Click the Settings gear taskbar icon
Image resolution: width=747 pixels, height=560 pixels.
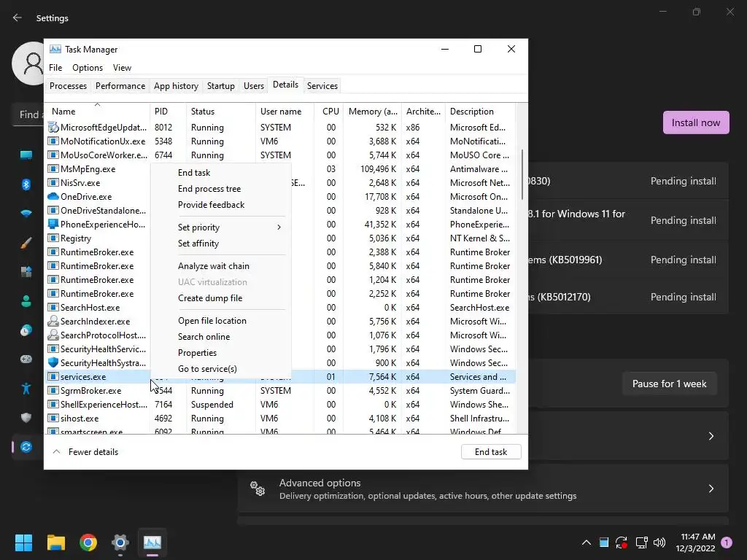coord(120,542)
